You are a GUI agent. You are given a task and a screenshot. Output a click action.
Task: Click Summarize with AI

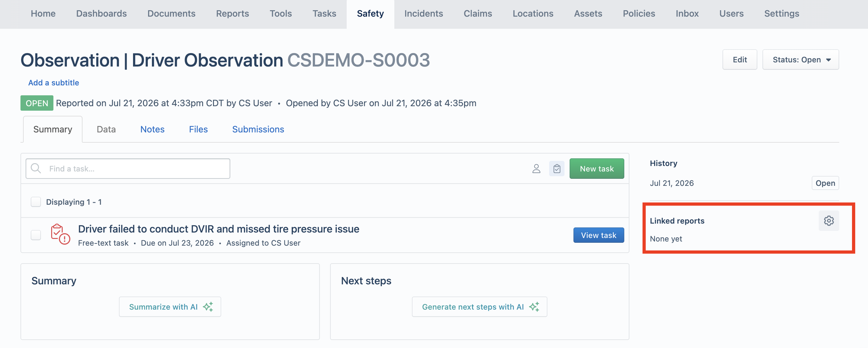coord(170,306)
